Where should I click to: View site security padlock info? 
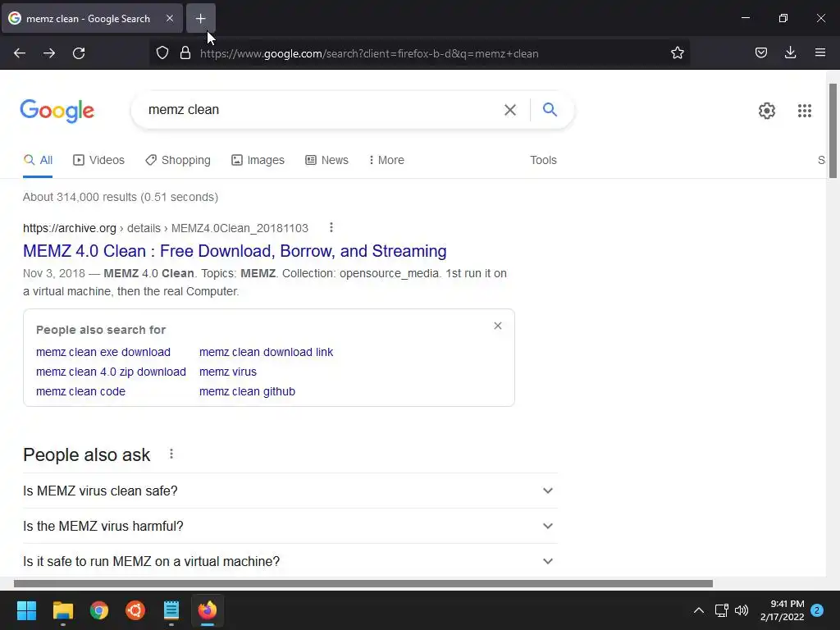pyautogui.click(x=185, y=53)
